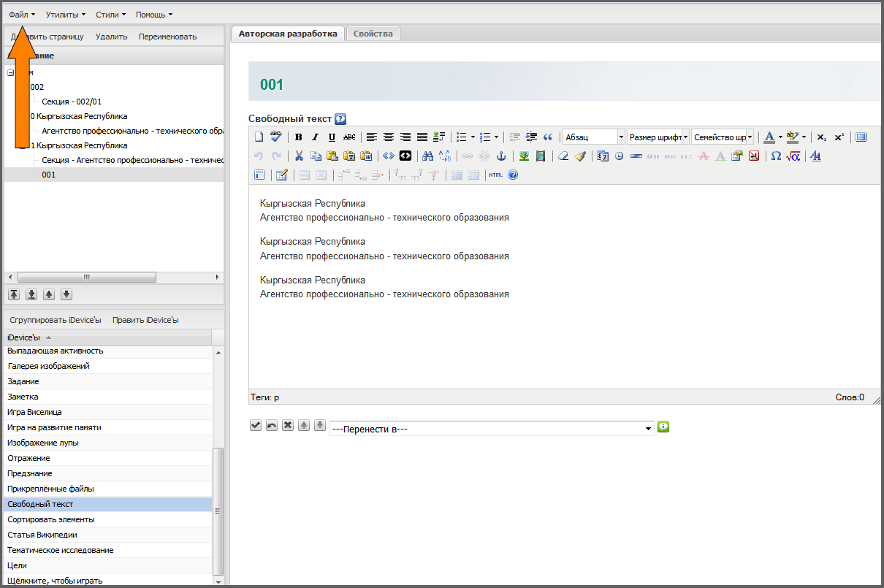884x588 pixels.
Task: Toggle underline formatting
Action: coord(332,137)
